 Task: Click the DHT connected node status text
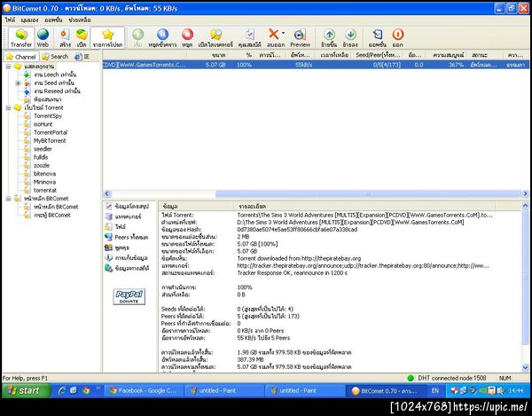pos(452,378)
